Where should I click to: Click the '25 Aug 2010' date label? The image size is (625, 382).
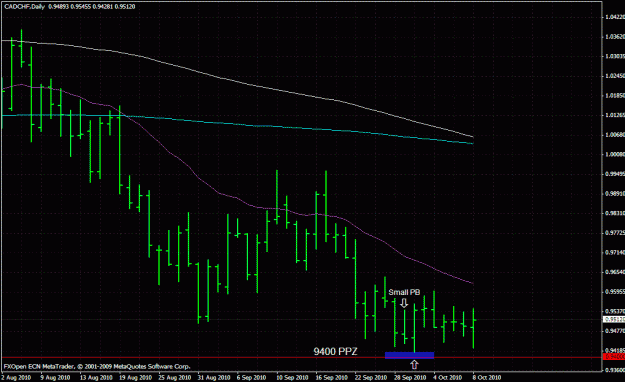pyautogui.click(x=174, y=377)
